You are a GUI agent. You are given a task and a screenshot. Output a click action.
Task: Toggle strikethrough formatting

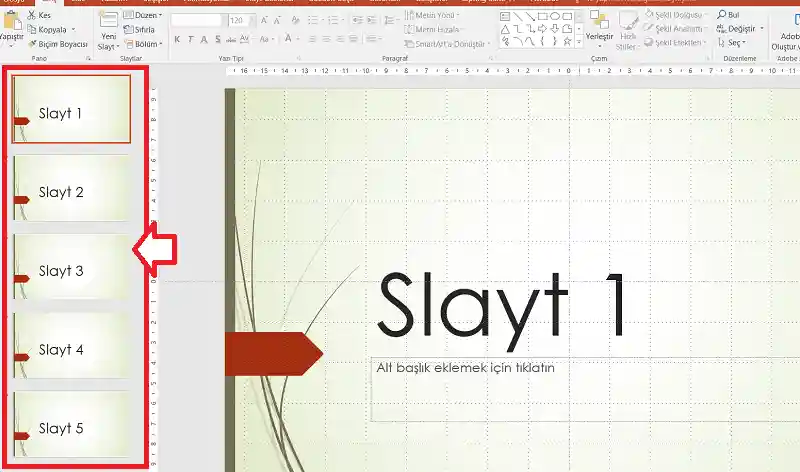231,39
